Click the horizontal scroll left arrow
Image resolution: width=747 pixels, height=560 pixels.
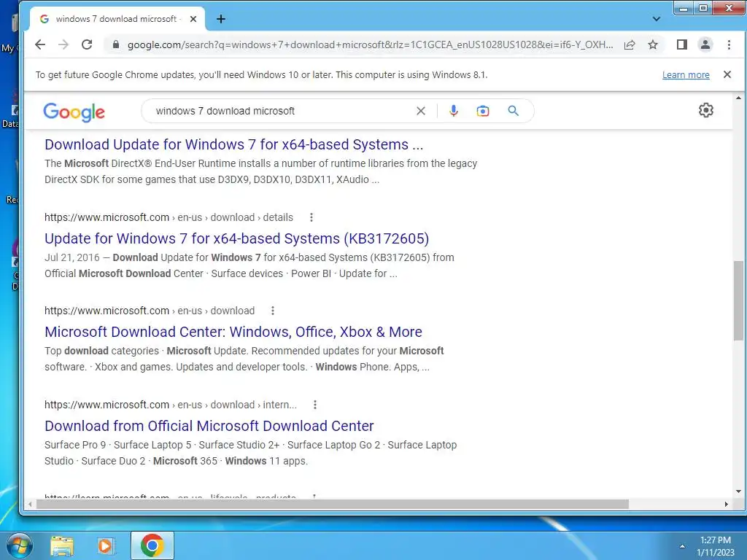31,504
